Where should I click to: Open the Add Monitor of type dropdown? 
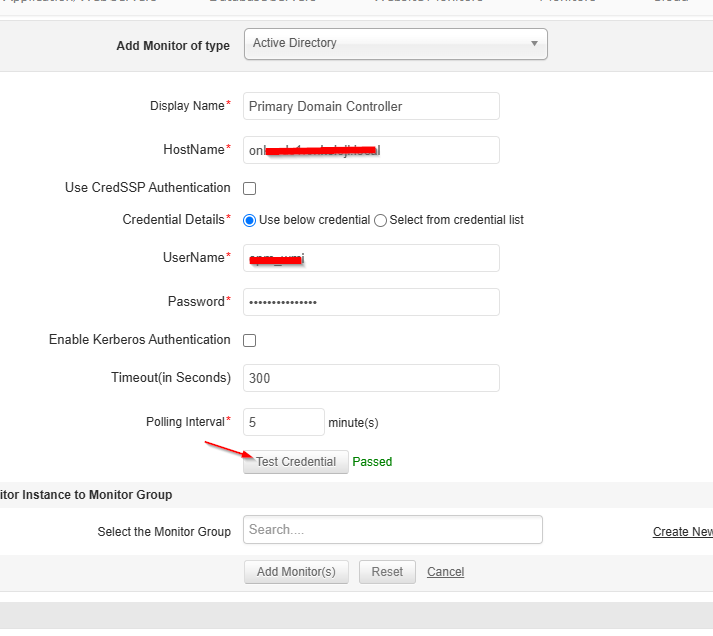pyautogui.click(x=396, y=44)
